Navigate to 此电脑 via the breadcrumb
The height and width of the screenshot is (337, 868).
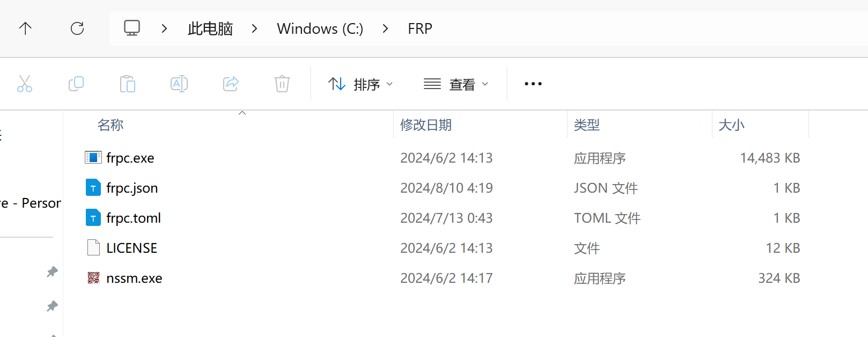(x=210, y=28)
